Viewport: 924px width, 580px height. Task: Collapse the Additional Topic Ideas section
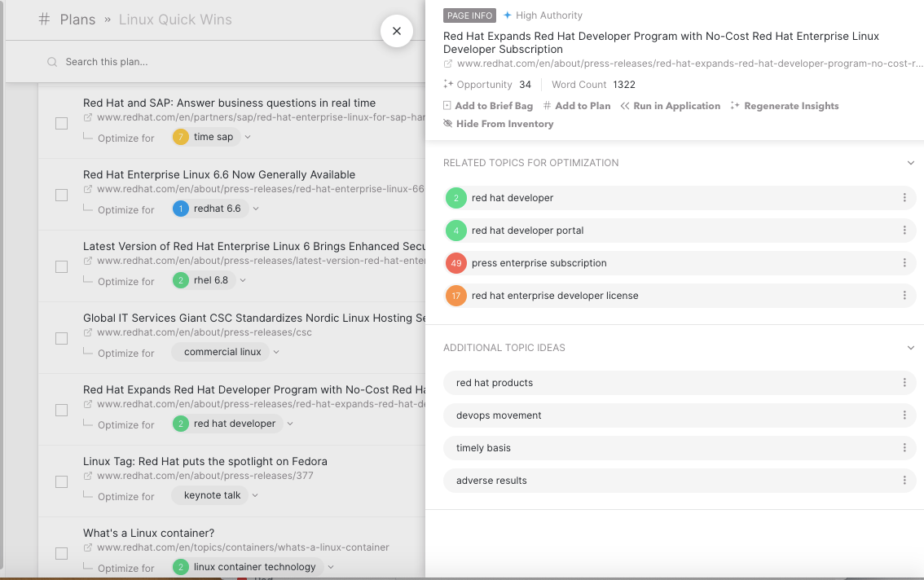coord(911,348)
